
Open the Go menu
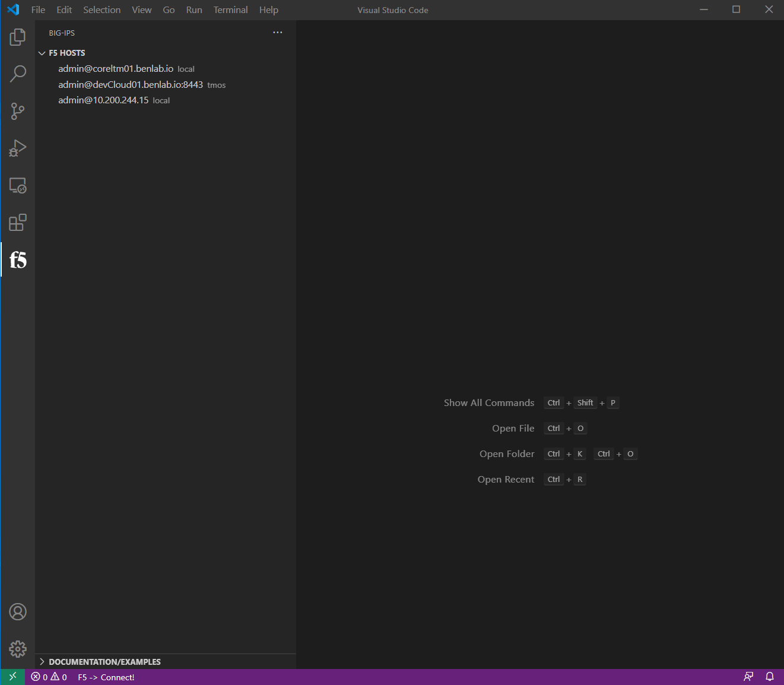tap(169, 9)
